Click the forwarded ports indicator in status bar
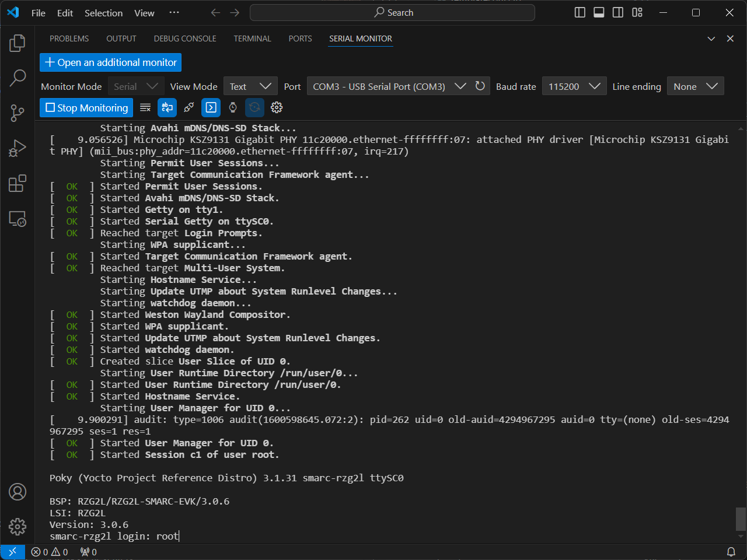The width and height of the screenshot is (747, 560). (89, 552)
